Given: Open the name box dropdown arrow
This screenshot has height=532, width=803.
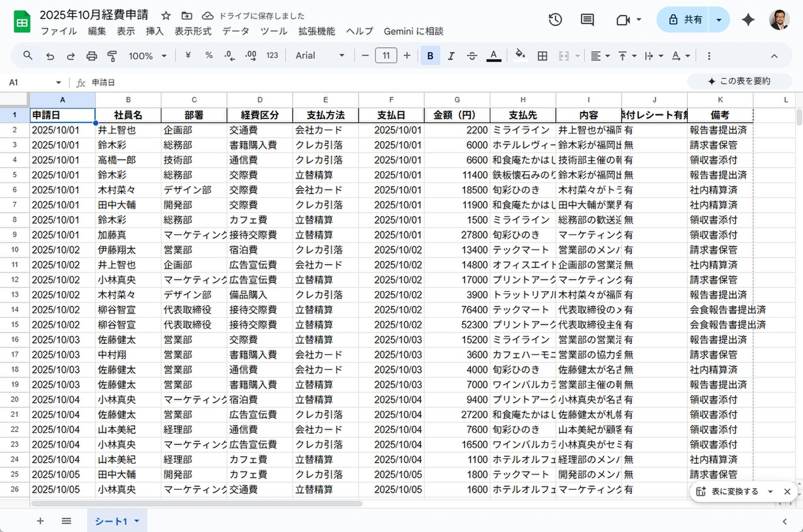Looking at the screenshot, I should 58,82.
